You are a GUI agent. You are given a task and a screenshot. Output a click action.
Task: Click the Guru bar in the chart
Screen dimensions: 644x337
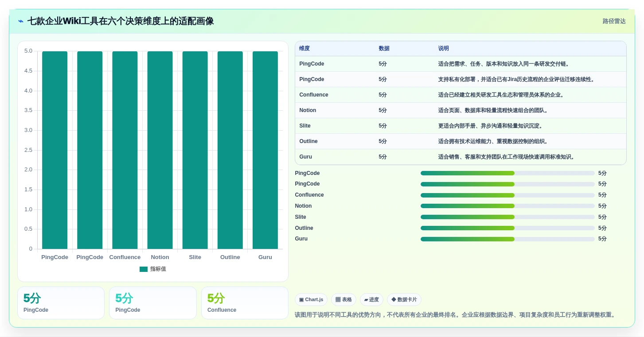coord(265,150)
